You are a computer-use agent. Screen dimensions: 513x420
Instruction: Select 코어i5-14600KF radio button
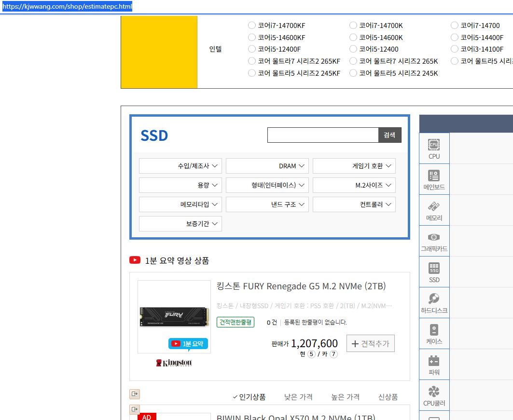coord(251,37)
